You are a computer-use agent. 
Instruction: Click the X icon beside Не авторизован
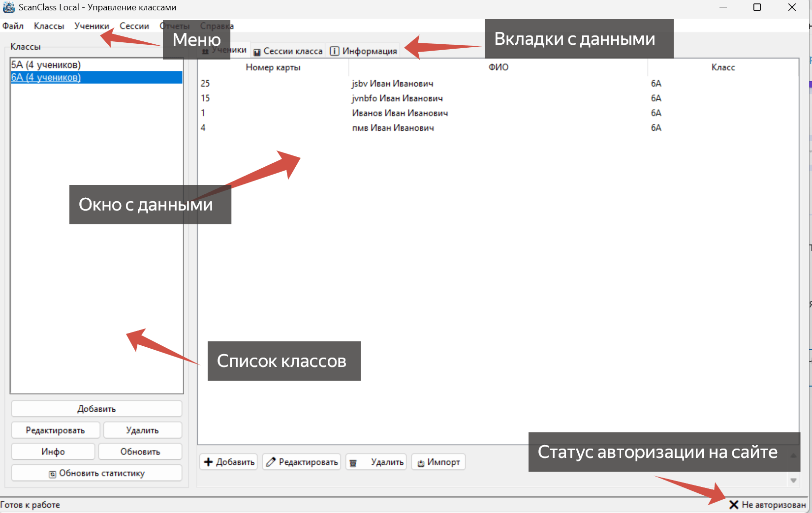(734, 505)
